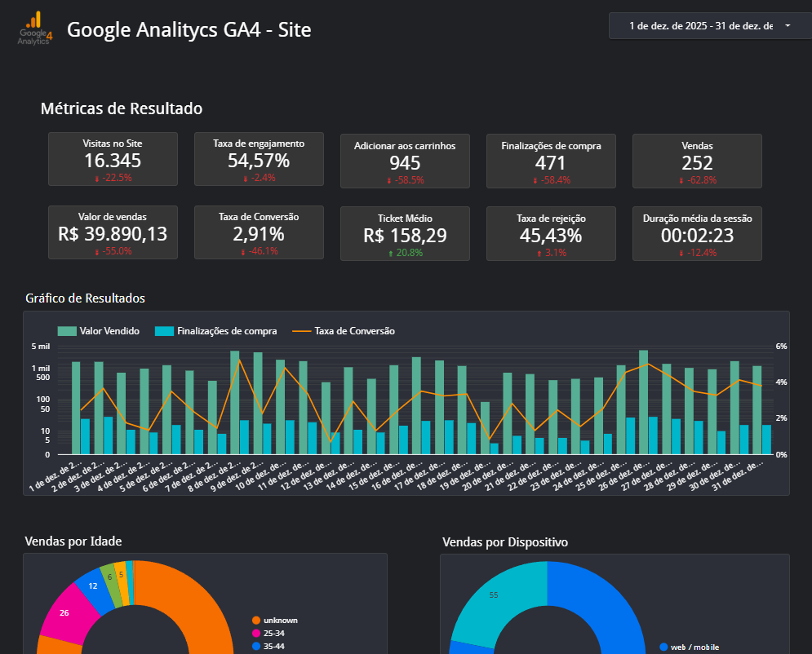Select the Adicionar aos carrinhos scorecard
Screen dimensions: 812x654
pos(405,161)
